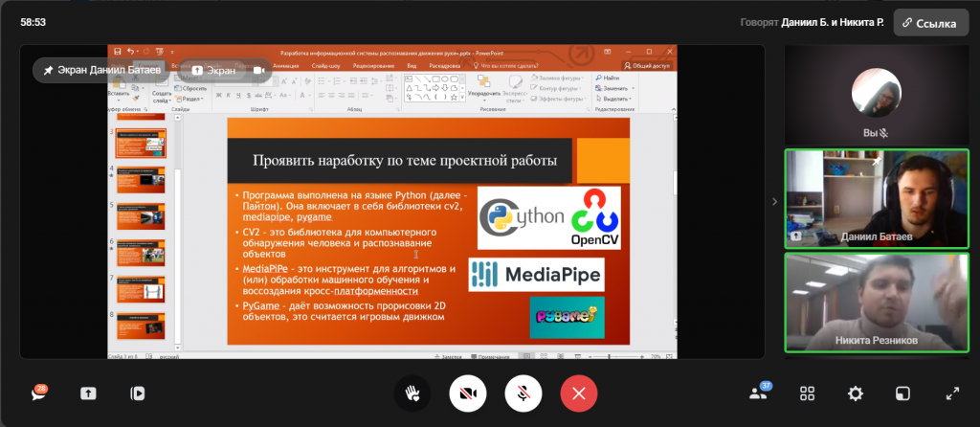Open the chat with 28 unread messages

click(39, 393)
